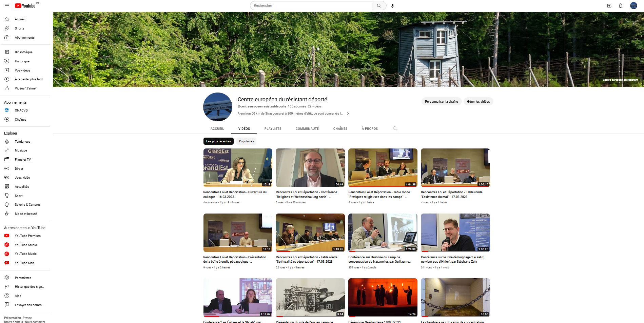
Task: Open the notifications bell
Action: [x=620, y=6]
